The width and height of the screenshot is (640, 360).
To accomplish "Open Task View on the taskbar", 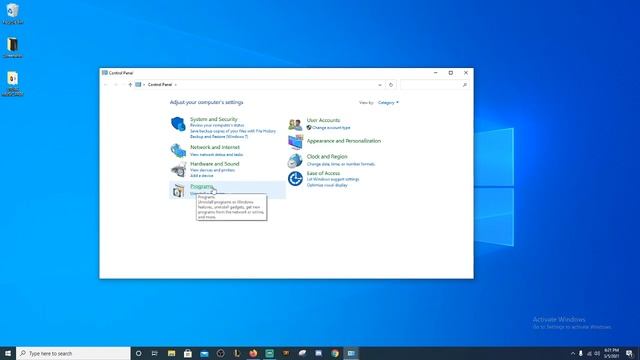I will pyautogui.click(x=155, y=353).
